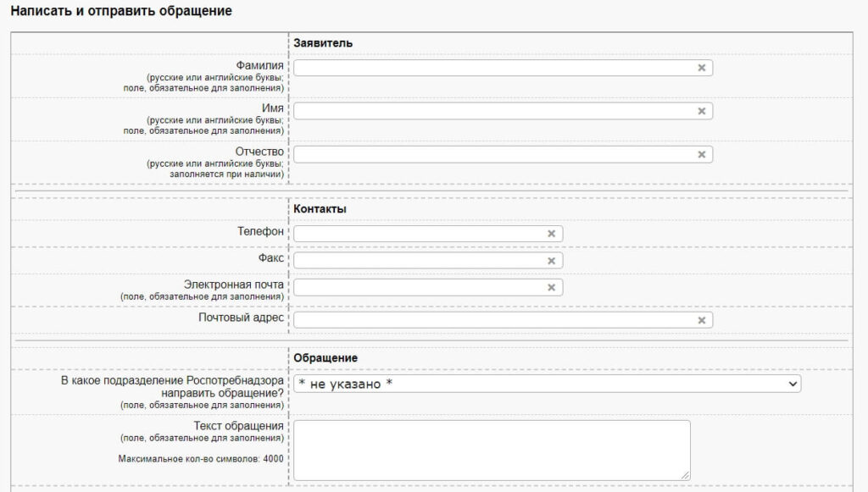Focus the Почтовый адрес input field
This screenshot has height=492, width=868.
click(x=492, y=320)
